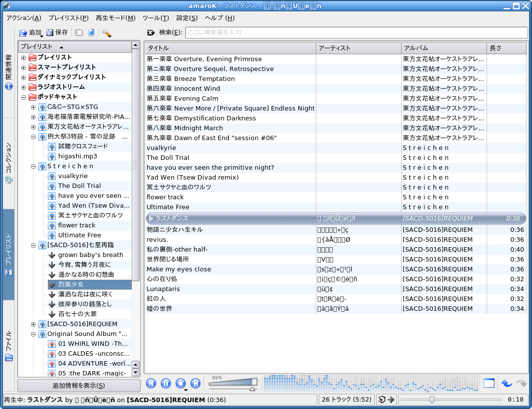Expand the ダイナミックプレイリスト folder
532x409 pixels.
[23, 77]
